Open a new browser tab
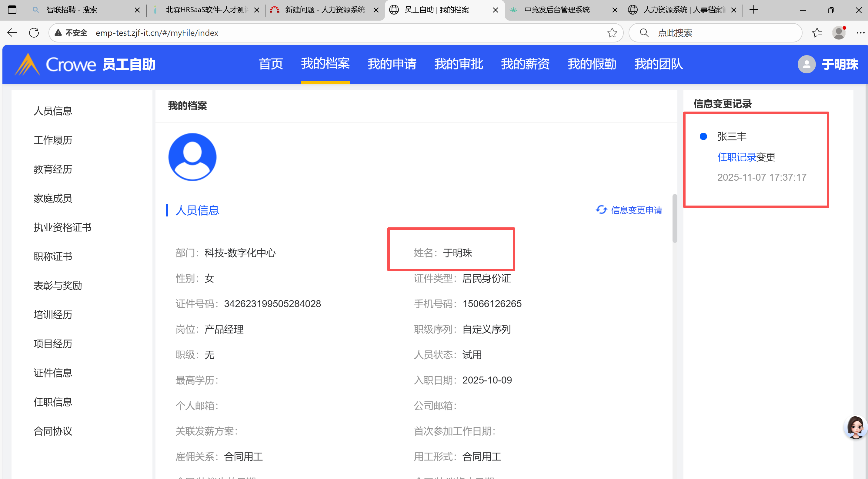 (754, 10)
